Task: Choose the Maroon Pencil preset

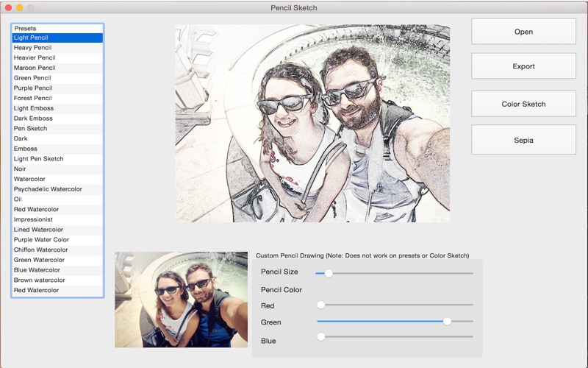Action: tap(35, 68)
